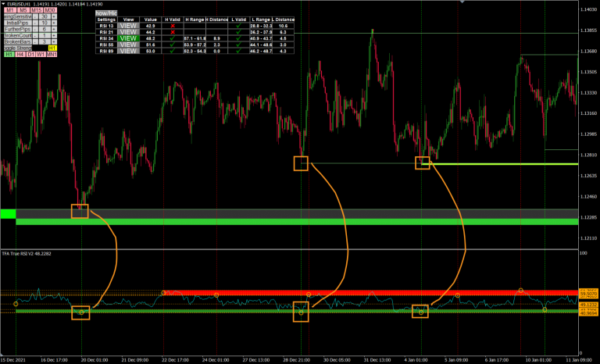Select the M1 timeframe button
The image size is (600, 364).
10,9
